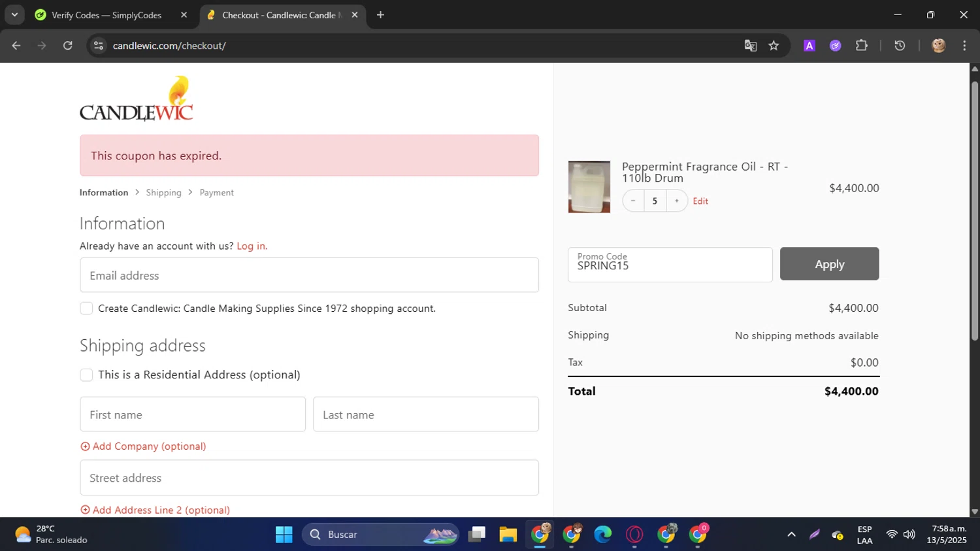This screenshot has height=551, width=980.
Task: Bookmark this page with the star
Action: pyautogui.click(x=774, y=46)
